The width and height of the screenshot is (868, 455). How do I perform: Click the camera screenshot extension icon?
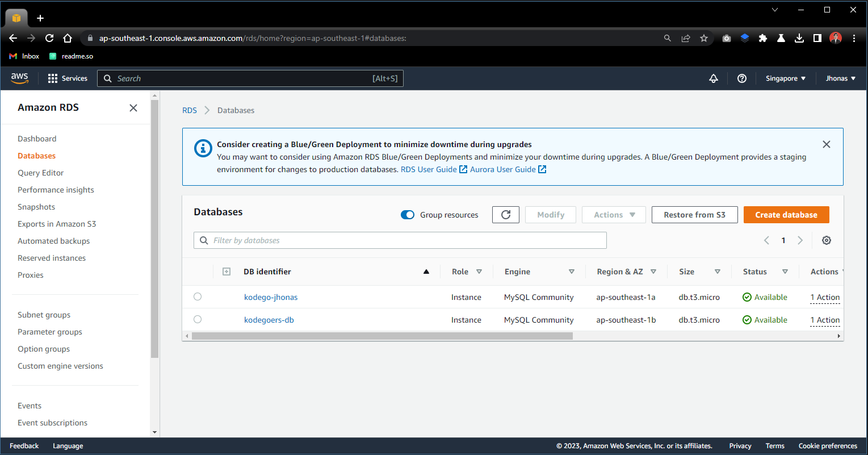(727, 38)
